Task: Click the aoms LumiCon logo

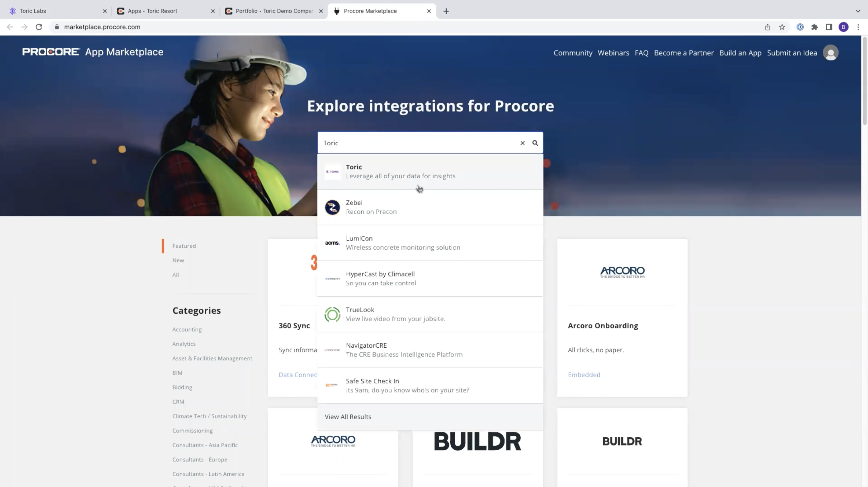Action: point(332,243)
